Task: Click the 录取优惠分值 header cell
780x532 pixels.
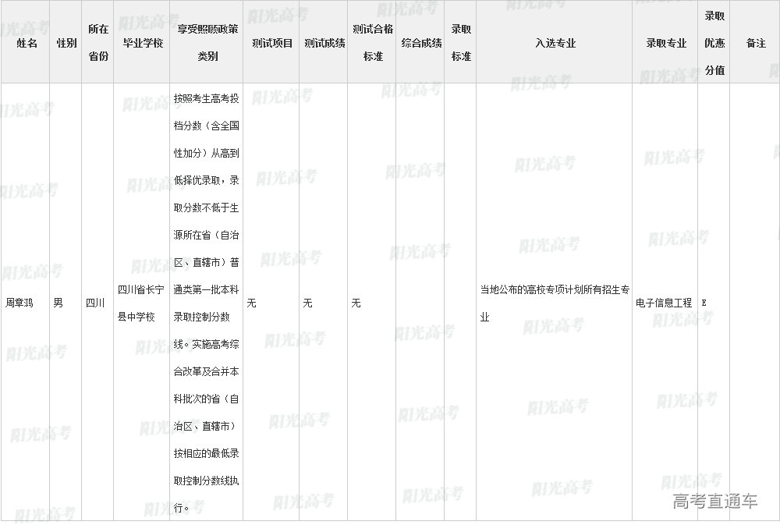Action: tap(714, 43)
